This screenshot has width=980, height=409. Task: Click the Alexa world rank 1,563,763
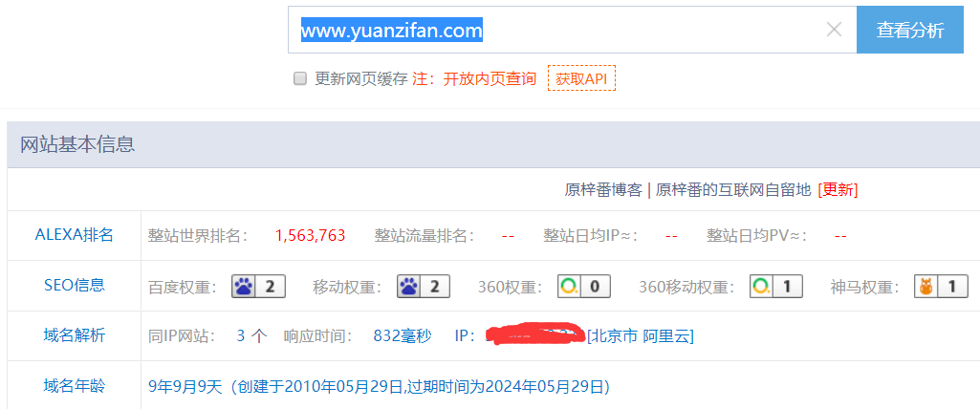310,236
